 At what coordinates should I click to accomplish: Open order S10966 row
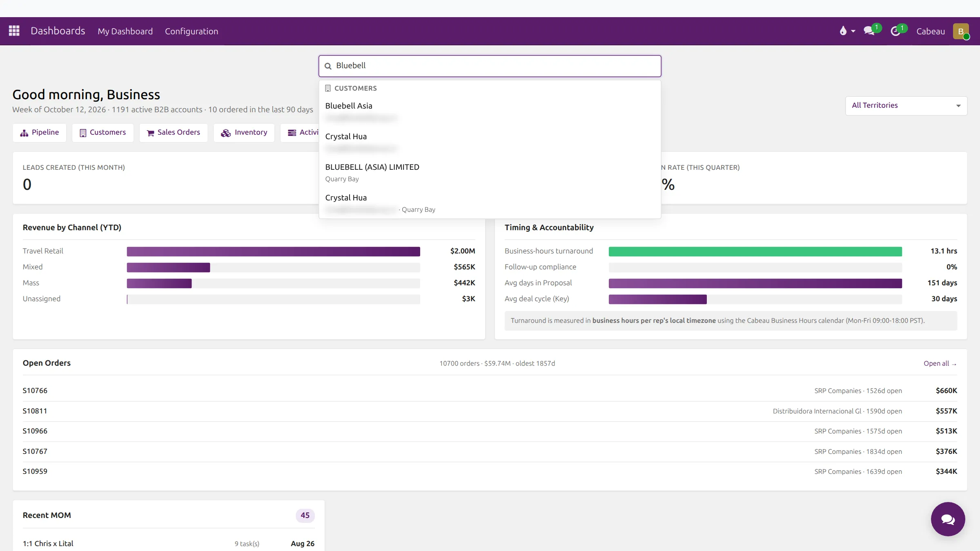(490, 431)
